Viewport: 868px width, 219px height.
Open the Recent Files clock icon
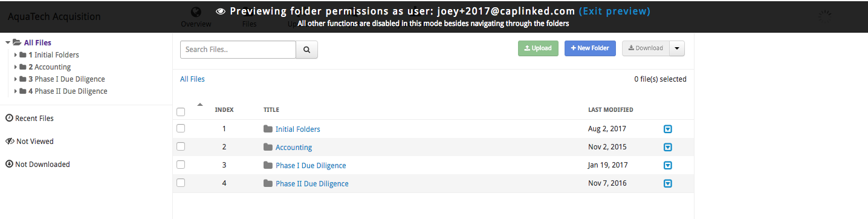click(x=9, y=118)
